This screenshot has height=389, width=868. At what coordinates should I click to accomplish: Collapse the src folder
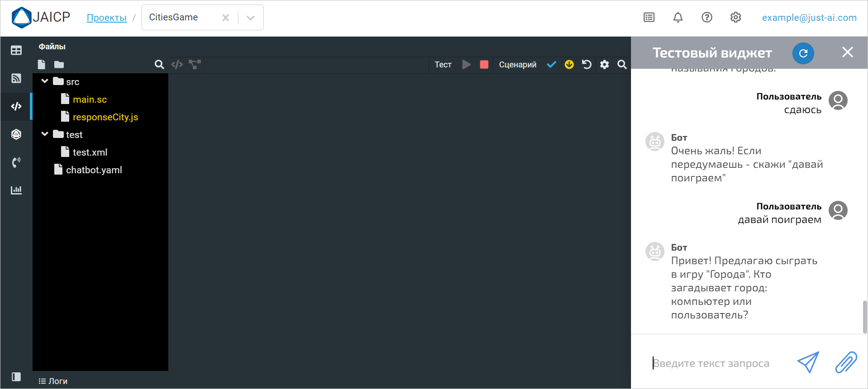coord(45,81)
